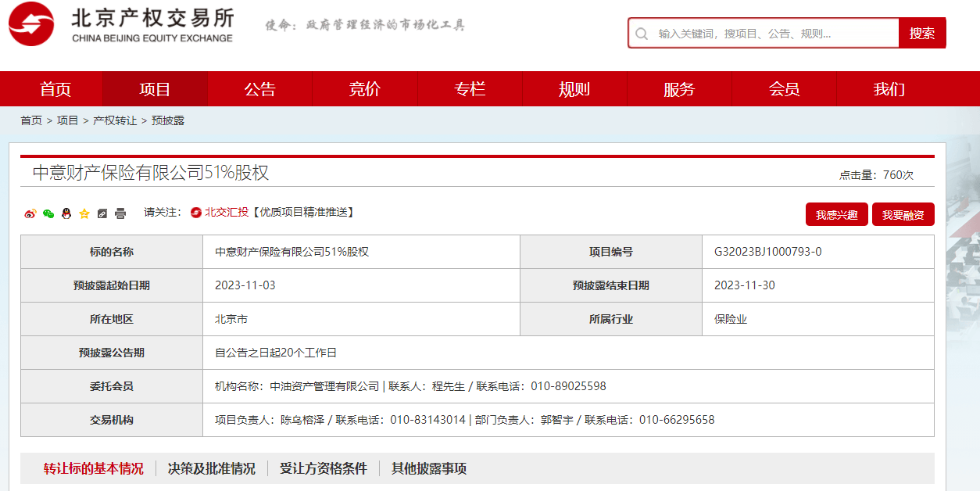Screen dimensions: 980x491
Task: Switch to 转让标的基本情况 tab
Action: tap(94, 469)
